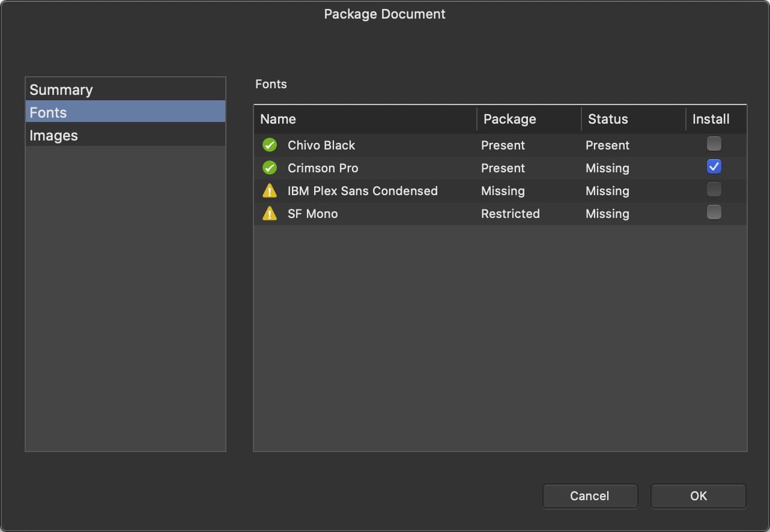Click the Missing status value for SF Mono
The height and width of the screenshot is (532, 770).
pyautogui.click(x=608, y=214)
